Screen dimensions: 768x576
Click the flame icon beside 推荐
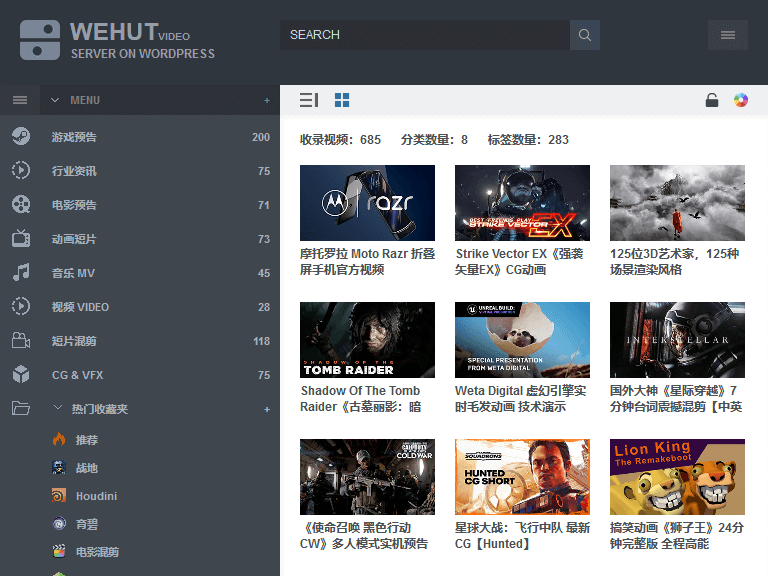click(x=59, y=439)
